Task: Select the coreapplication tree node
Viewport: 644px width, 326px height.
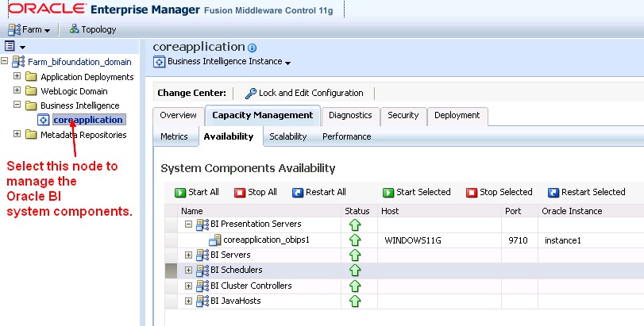Action: (x=88, y=120)
